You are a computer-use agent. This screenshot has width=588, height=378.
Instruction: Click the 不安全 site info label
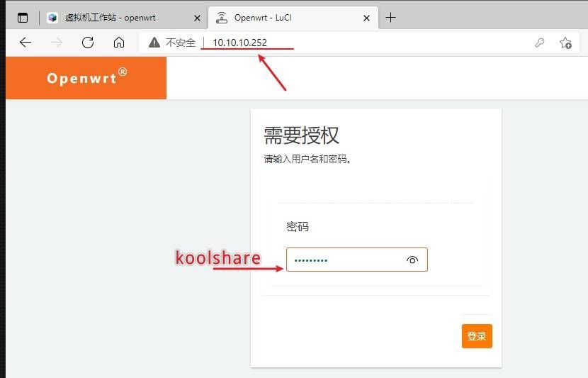pos(180,43)
